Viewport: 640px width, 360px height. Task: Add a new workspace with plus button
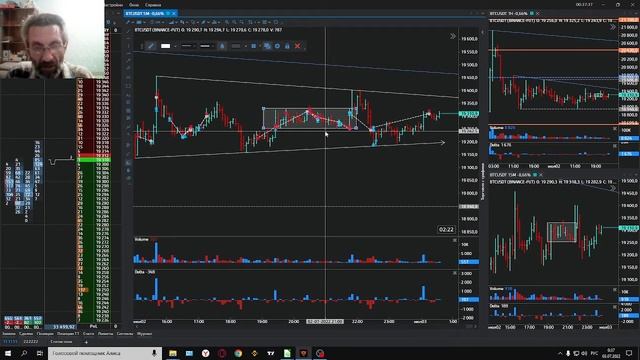point(86,342)
